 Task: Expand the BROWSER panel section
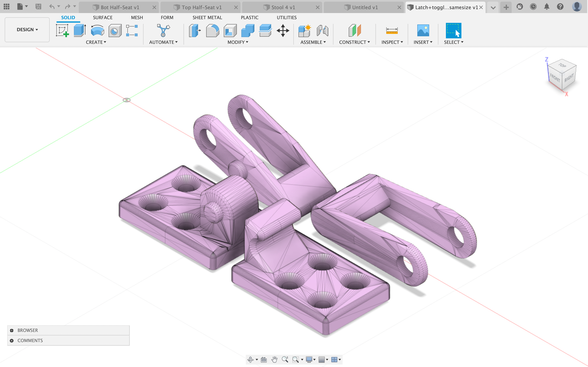coord(11,330)
